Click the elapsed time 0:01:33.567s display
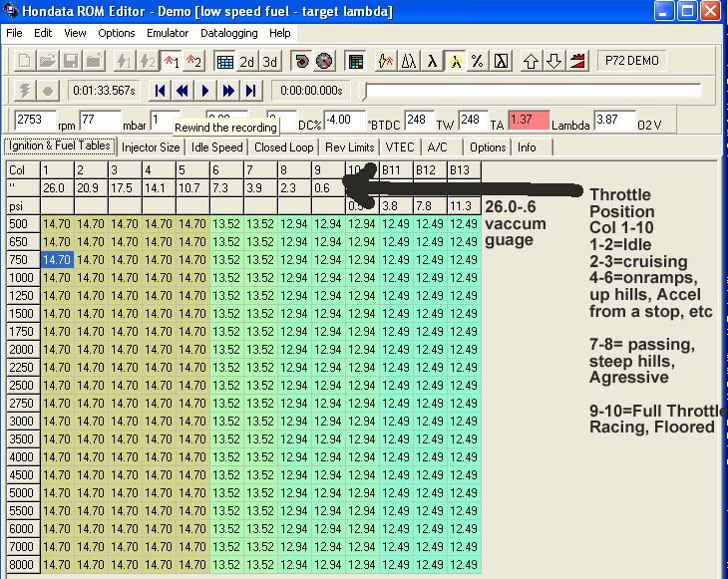The image size is (728, 579). pyautogui.click(x=105, y=91)
